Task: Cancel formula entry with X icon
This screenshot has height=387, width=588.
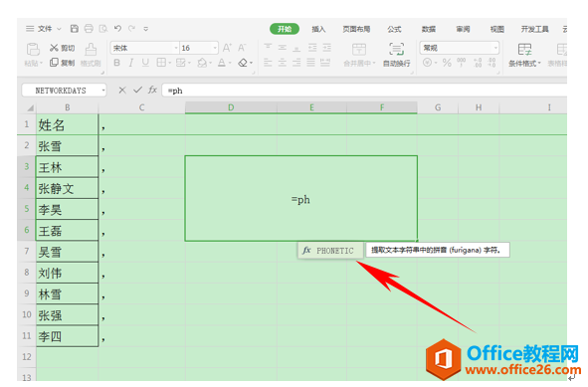Action: [x=122, y=90]
